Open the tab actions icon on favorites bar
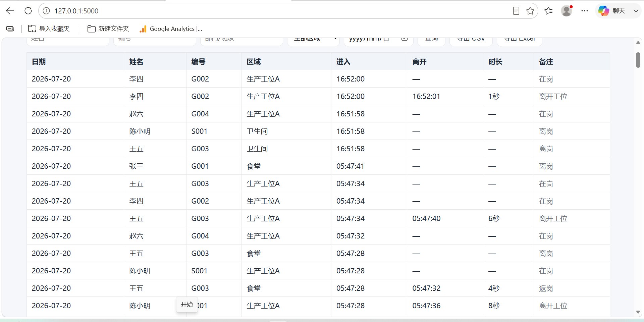Image resolution: width=644 pixels, height=322 pixels. click(10, 29)
